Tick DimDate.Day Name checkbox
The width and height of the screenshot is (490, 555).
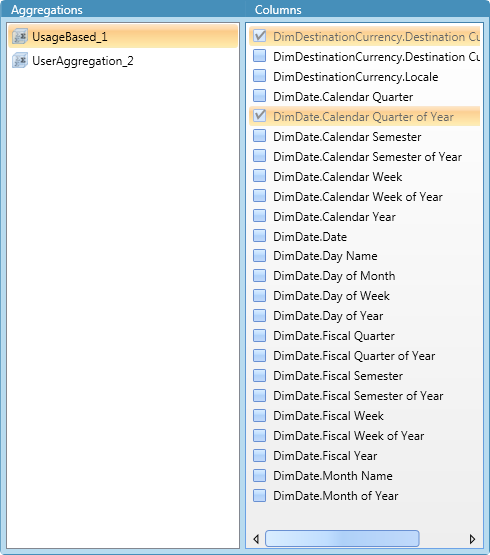pyautogui.click(x=260, y=255)
